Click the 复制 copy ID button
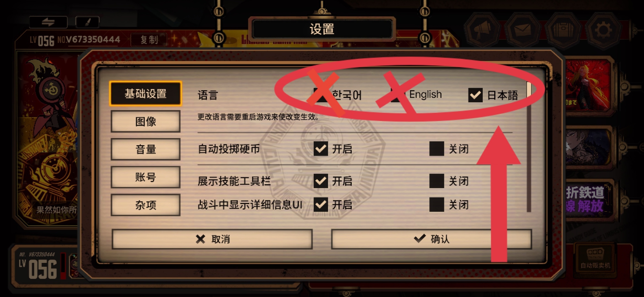 click(149, 40)
